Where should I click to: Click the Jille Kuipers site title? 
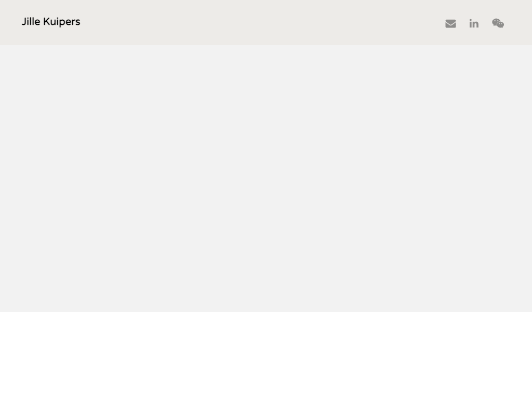click(51, 22)
